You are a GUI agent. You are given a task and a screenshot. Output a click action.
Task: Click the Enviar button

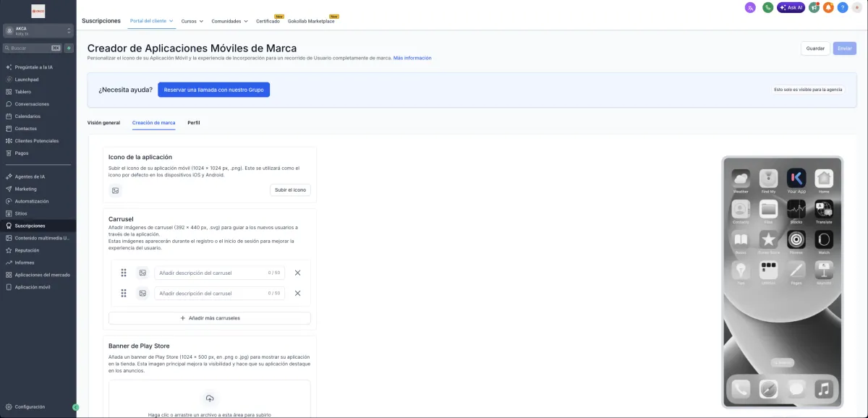tap(845, 48)
